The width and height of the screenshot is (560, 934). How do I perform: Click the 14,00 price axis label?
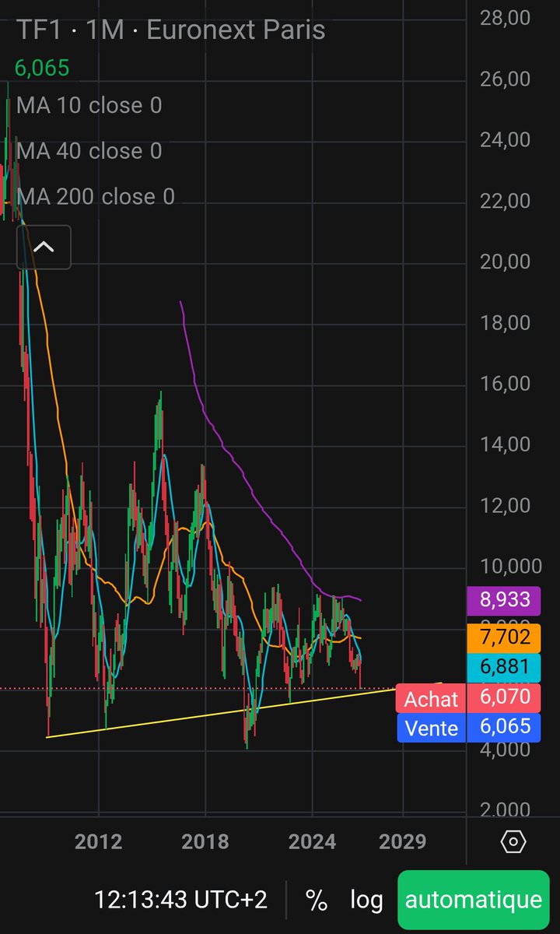pyautogui.click(x=505, y=444)
